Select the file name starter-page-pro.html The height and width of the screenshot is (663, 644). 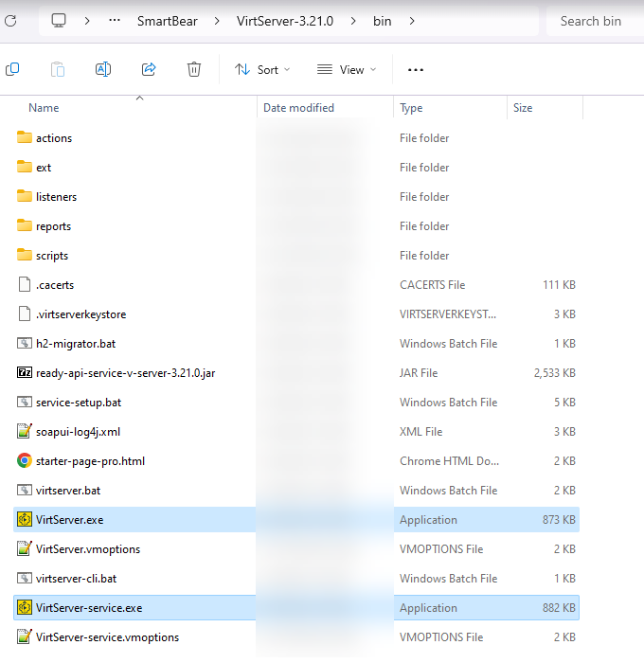click(91, 461)
